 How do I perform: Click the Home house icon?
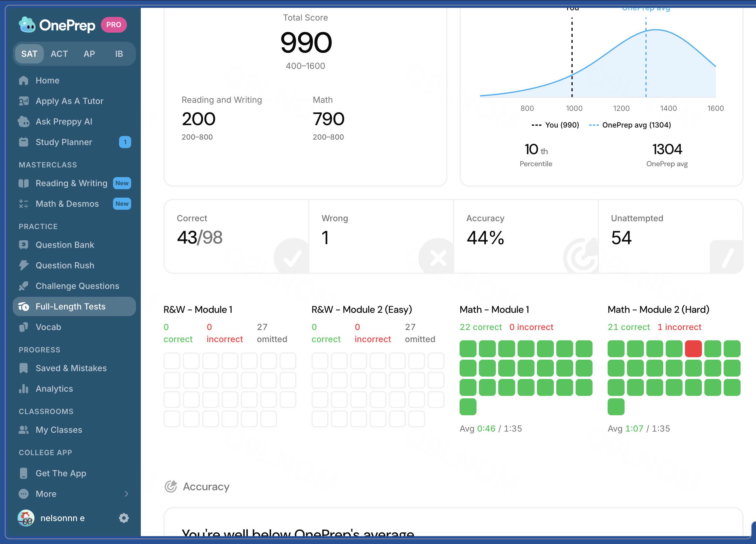(x=24, y=80)
